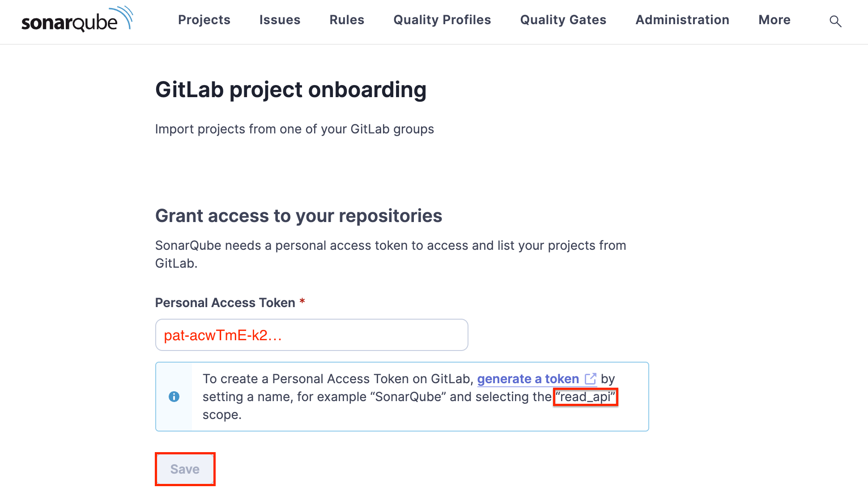The width and height of the screenshot is (868, 496).
Task: Save the Personal Access Token entry
Action: pos(185,469)
